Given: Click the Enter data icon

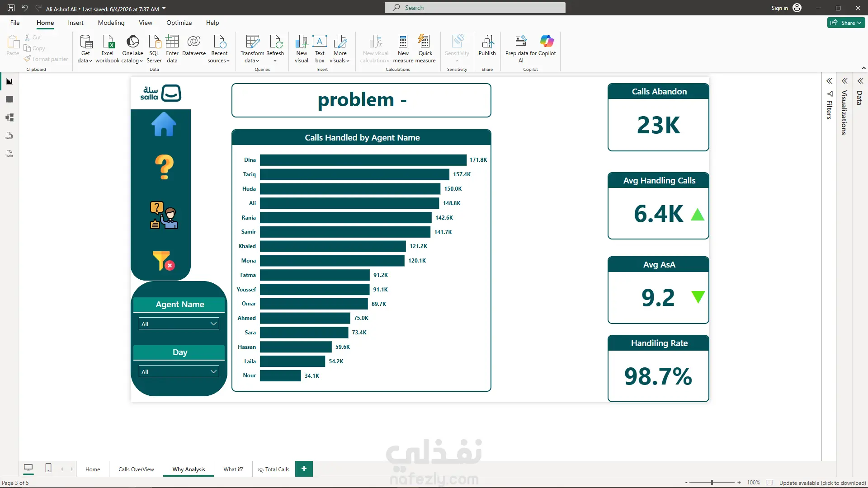Looking at the screenshot, I should tap(172, 48).
